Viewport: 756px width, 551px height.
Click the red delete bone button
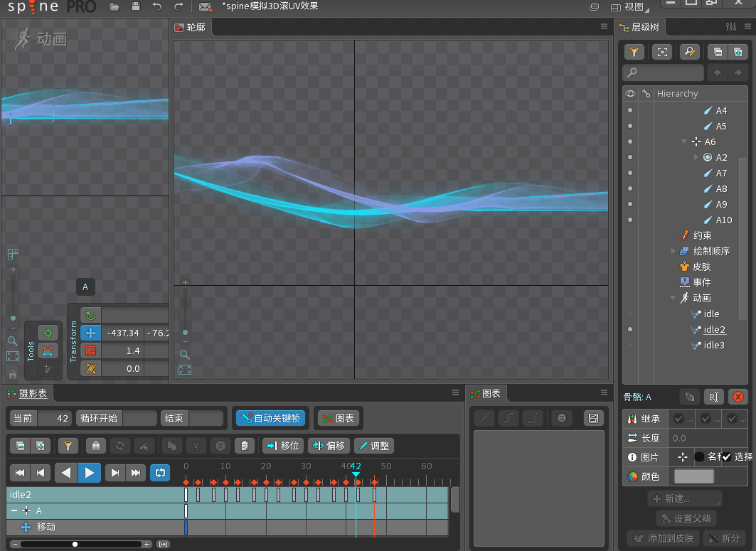738,397
